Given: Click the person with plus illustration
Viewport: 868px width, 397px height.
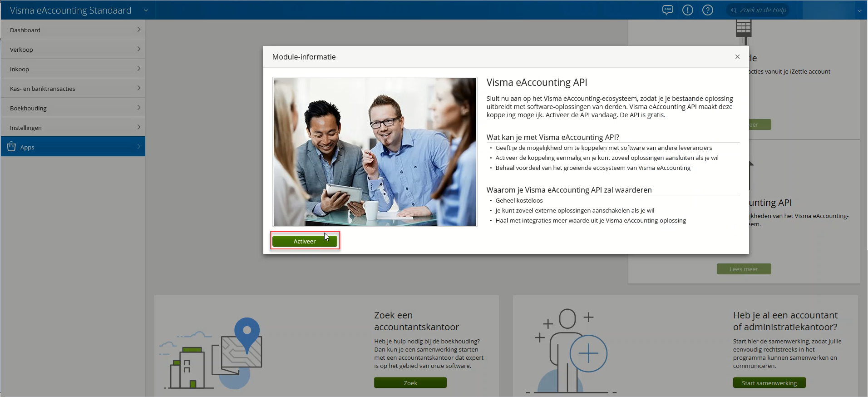Looking at the screenshot, I should tap(571, 351).
